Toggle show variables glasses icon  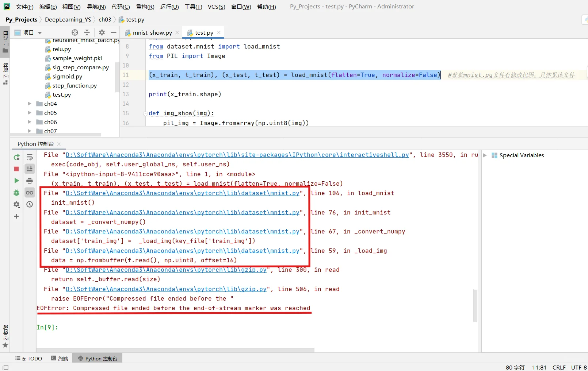point(30,193)
